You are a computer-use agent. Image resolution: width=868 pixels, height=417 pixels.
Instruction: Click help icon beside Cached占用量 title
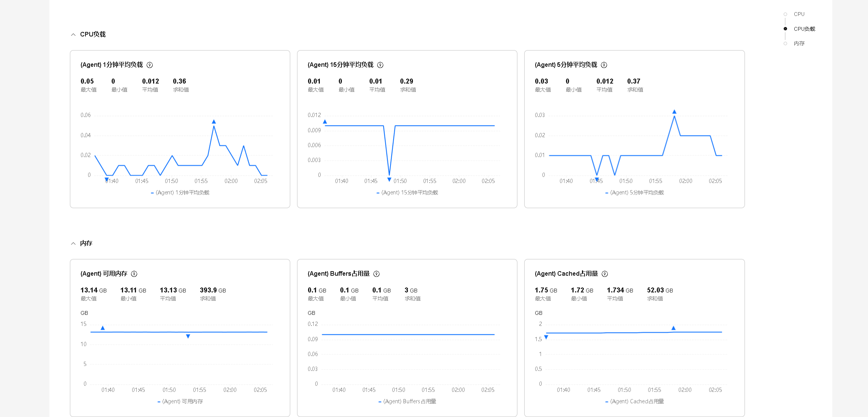[605, 274]
